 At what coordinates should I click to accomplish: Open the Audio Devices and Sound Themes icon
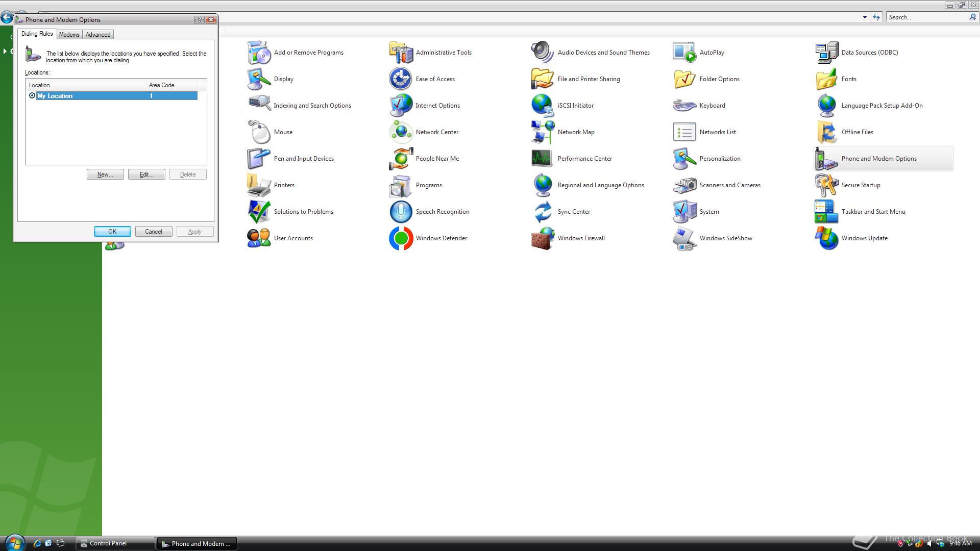(542, 53)
